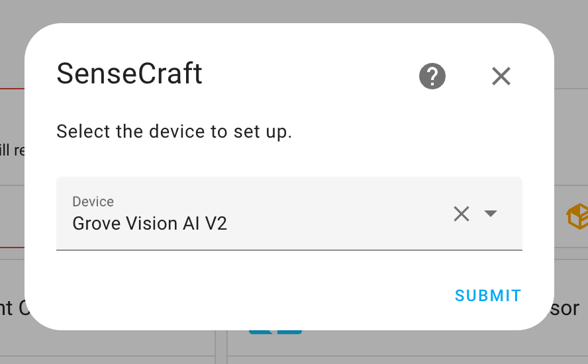Submit the selected device

point(488,296)
